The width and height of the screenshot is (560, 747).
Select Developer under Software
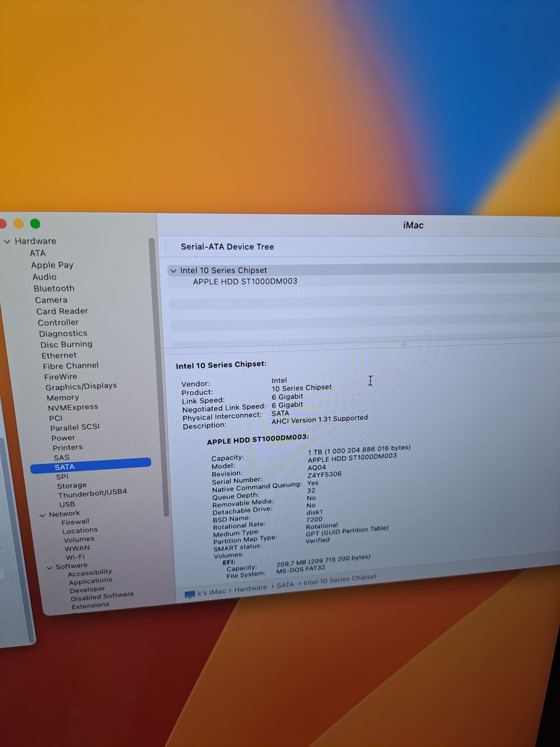coord(87,590)
